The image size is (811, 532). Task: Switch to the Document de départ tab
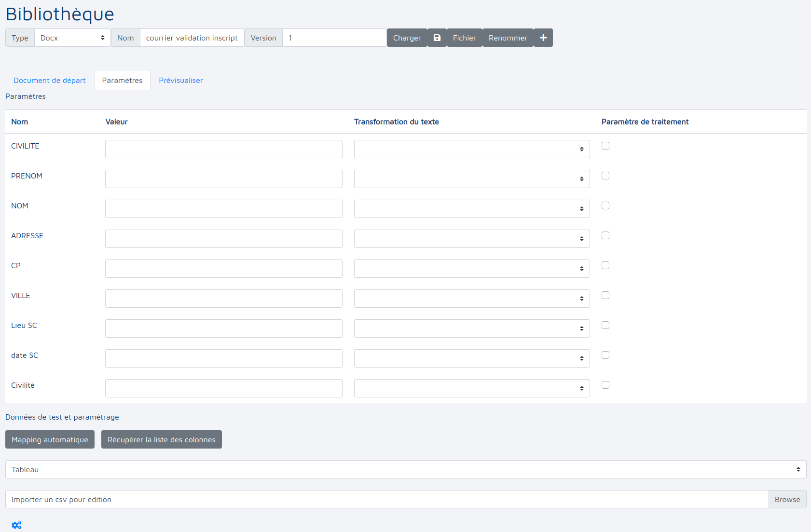pyautogui.click(x=50, y=80)
